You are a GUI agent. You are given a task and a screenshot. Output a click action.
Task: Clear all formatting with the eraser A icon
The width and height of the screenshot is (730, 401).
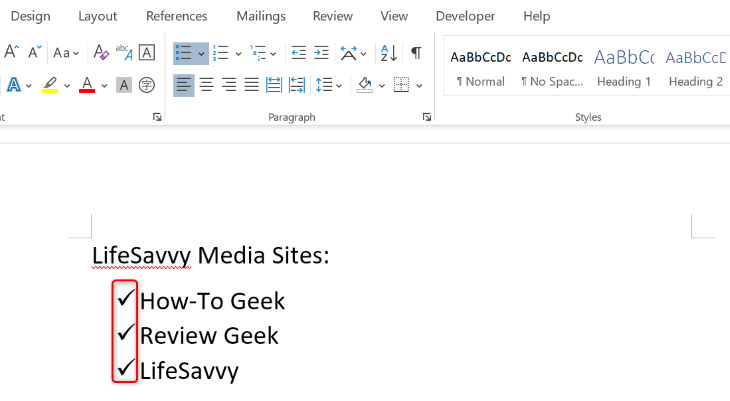[x=101, y=52]
